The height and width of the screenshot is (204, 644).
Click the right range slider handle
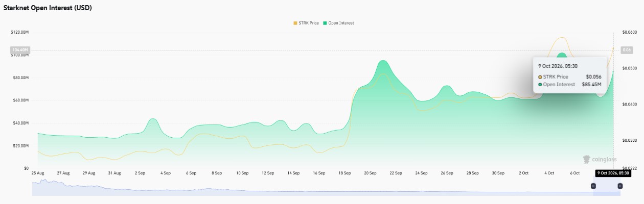pos(619,186)
